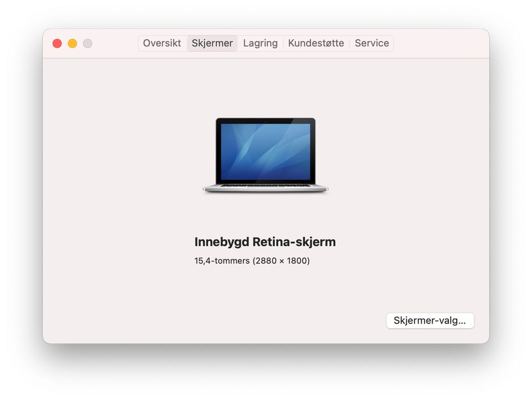The height and width of the screenshot is (400, 532).
Task: Minimize window using the yellow button
Action: tap(72, 43)
